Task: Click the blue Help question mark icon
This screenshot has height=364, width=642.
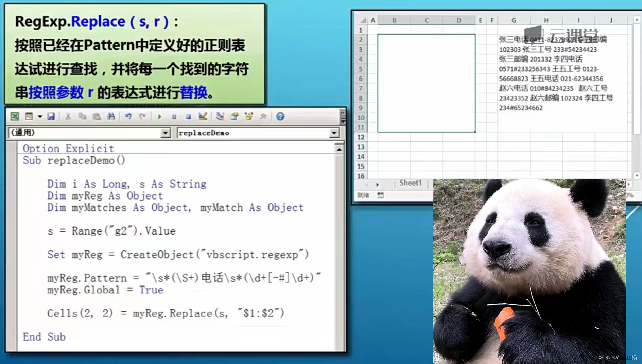Action: click(x=280, y=117)
